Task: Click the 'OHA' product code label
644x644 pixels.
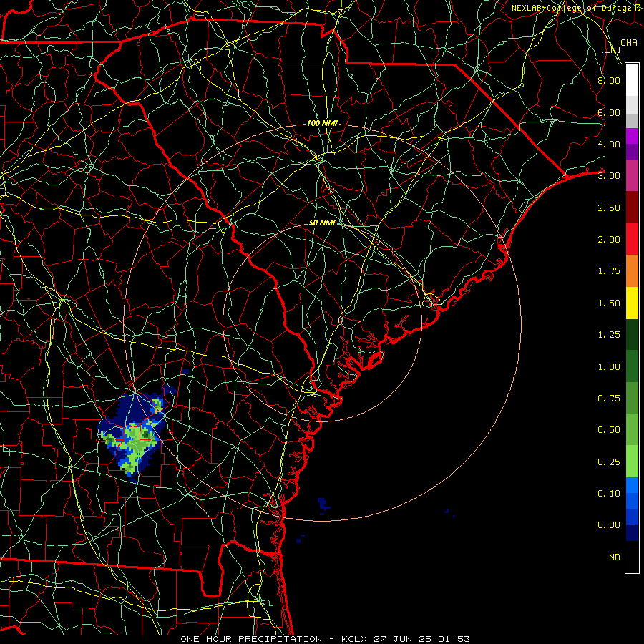Action: coord(629,42)
